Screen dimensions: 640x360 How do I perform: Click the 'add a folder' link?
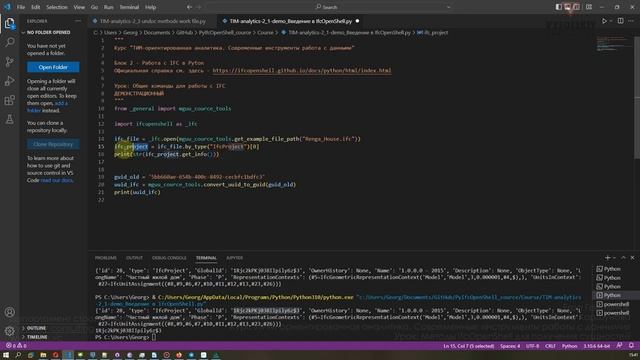[x=47, y=107]
